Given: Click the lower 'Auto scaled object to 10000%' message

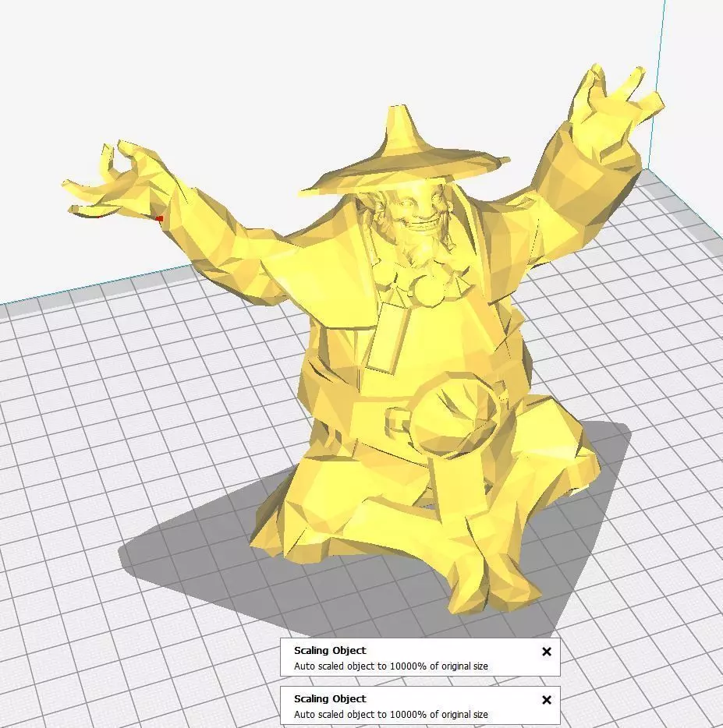Looking at the screenshot, I should click(391, 715).
